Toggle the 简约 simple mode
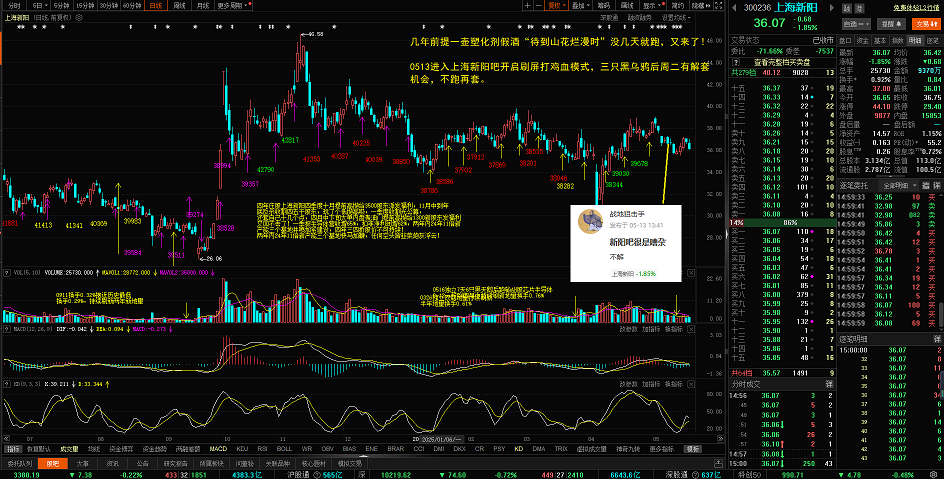Image resolution: width=944 pixels, height=479 pixels. point(677,5)
